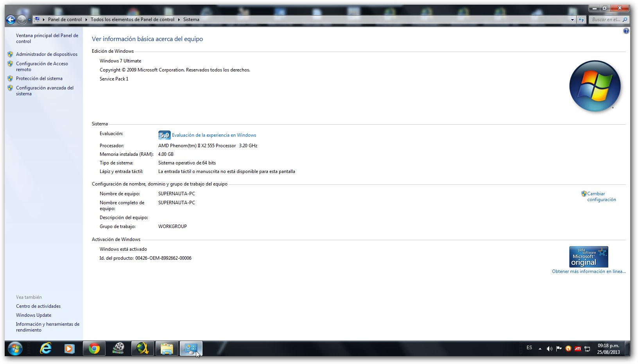
Task: Click Show desktop strip at taskbar end
Action: tap(627, 348)
